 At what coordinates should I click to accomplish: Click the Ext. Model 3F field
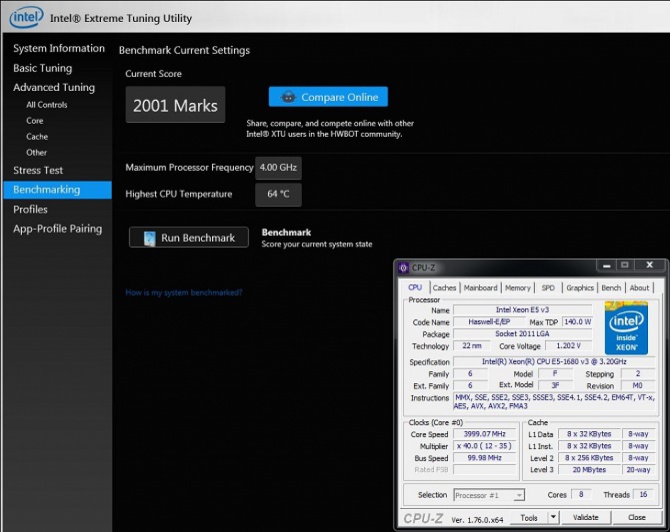(555, 385)
